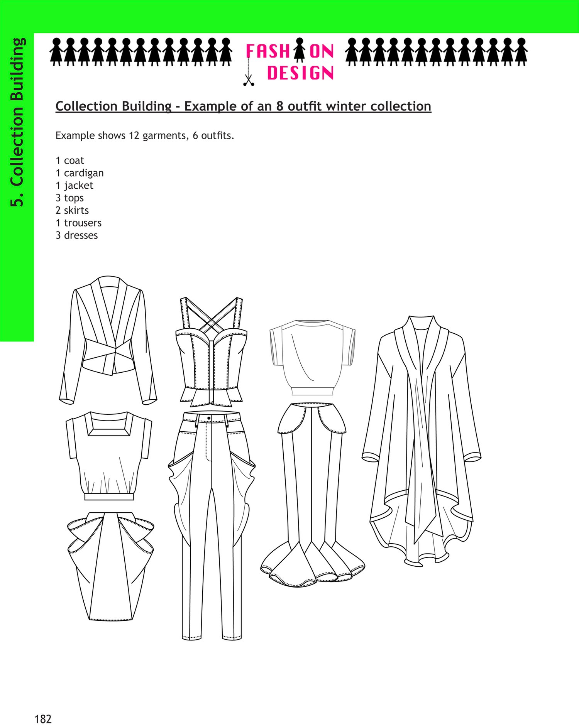The height and width of the screenshot is (728, 579).
Task: Click the "2 skirts" list line
Action: tap(72, 210)
